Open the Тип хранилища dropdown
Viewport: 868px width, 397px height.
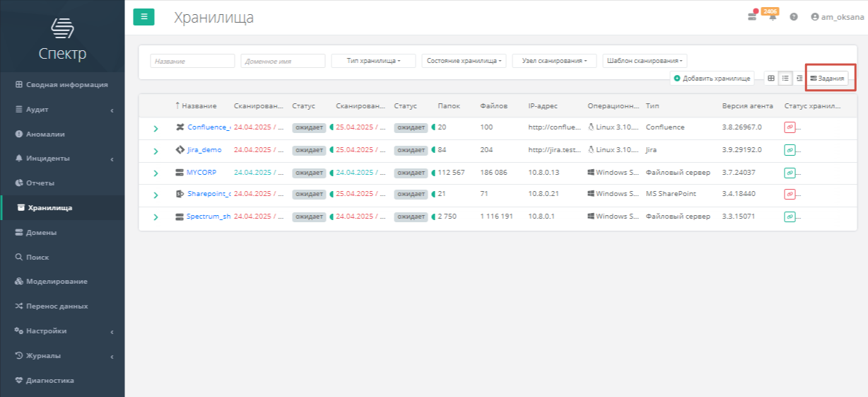373,61
